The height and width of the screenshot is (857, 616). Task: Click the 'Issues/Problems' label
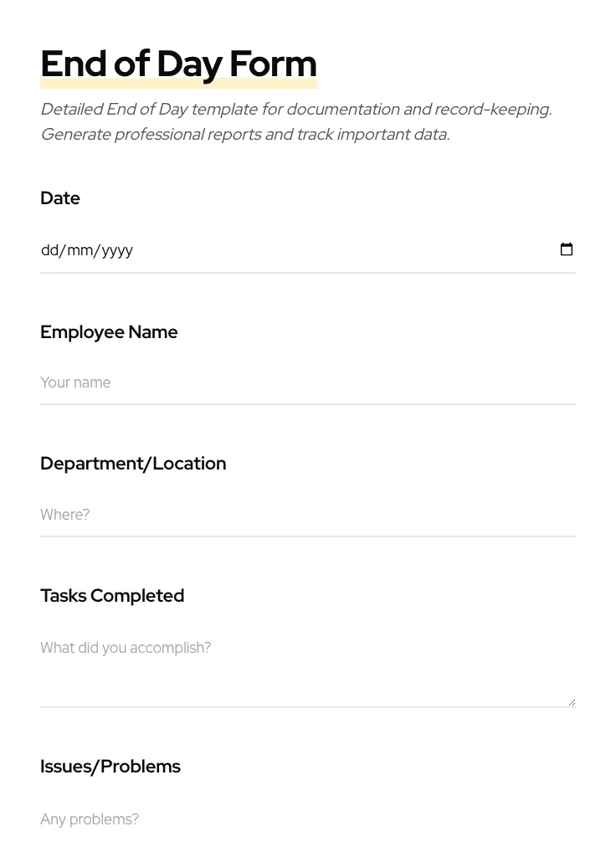click(x=110, y=767)
